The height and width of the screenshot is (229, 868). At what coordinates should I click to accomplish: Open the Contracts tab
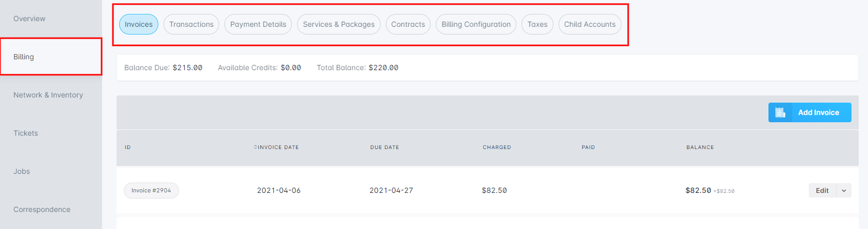tap(408, 24)
